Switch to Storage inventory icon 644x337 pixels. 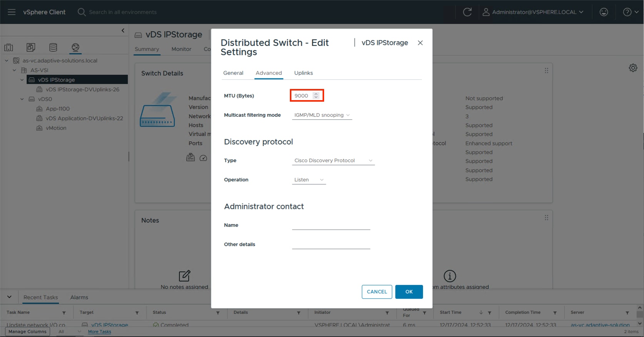53,47
